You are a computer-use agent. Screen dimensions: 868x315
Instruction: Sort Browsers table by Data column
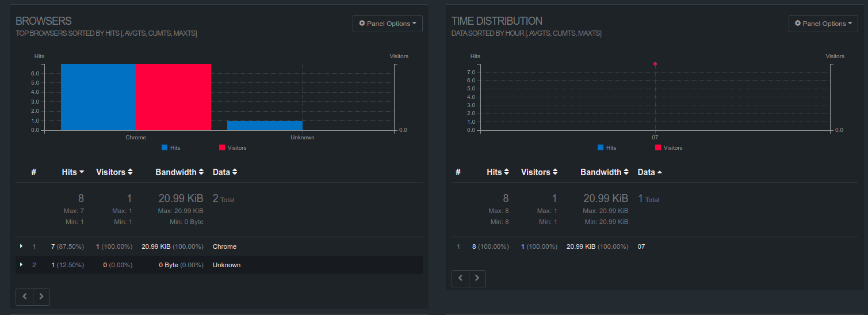click(225, 172)
